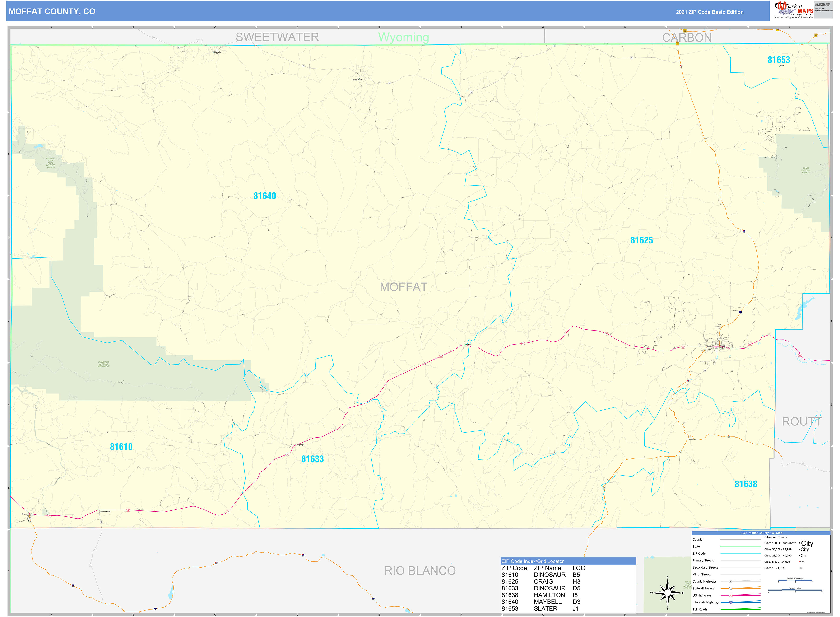Click the Scale in Miles bar
The height and width of the screenshot is (617, 840).
795,590
